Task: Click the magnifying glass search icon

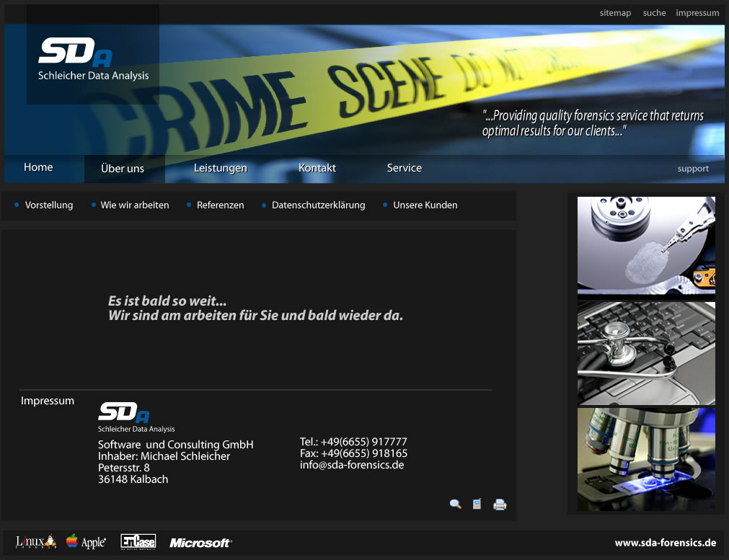Action: click(x=455, y=504)
